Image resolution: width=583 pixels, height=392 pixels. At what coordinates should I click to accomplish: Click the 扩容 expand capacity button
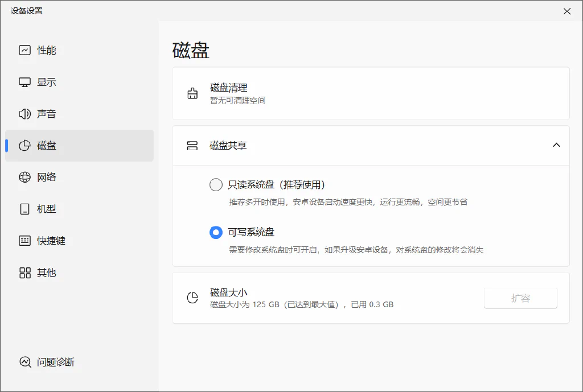(520, 298)
